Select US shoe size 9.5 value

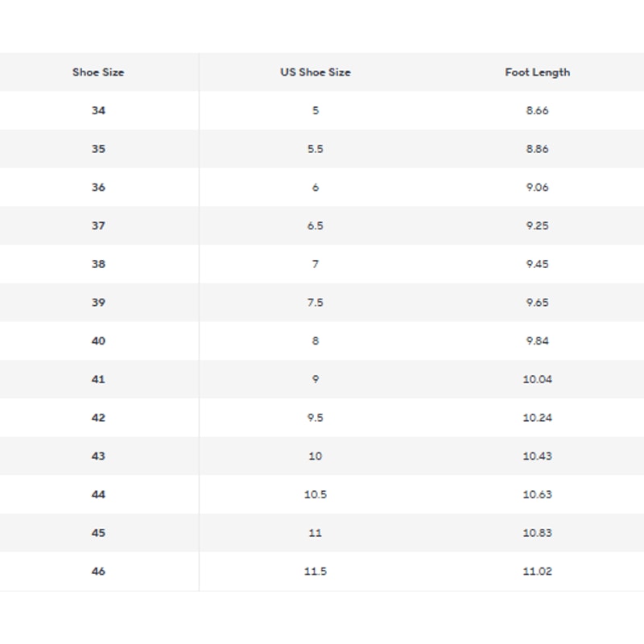click(x=316, y=418)
